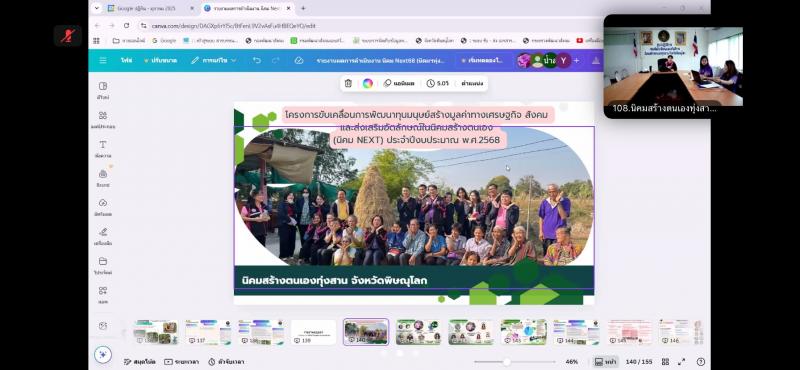
Task: Open the Projects folder panel
Action: 103,265
